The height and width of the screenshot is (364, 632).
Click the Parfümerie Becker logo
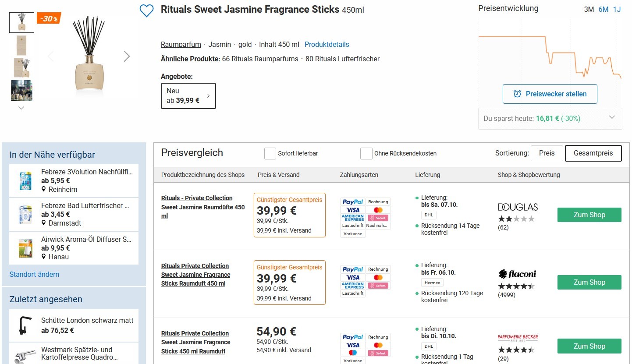pyautogui.click(x=518, y=338)
